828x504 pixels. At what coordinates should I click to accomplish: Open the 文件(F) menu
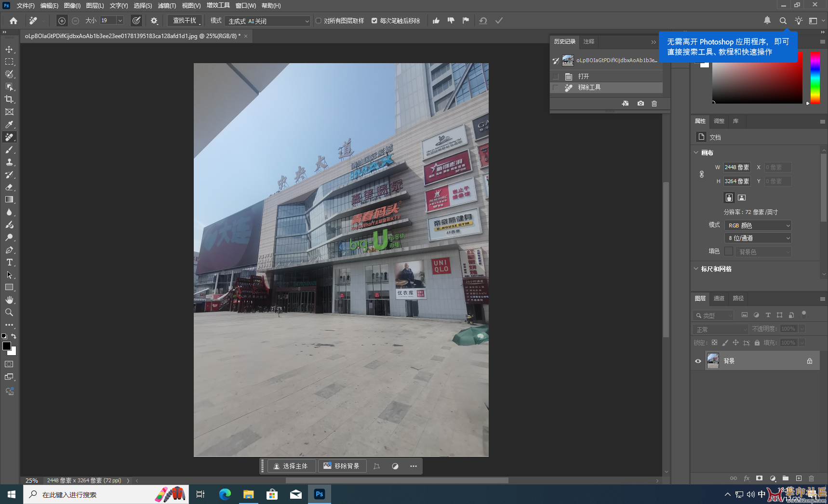26,6
